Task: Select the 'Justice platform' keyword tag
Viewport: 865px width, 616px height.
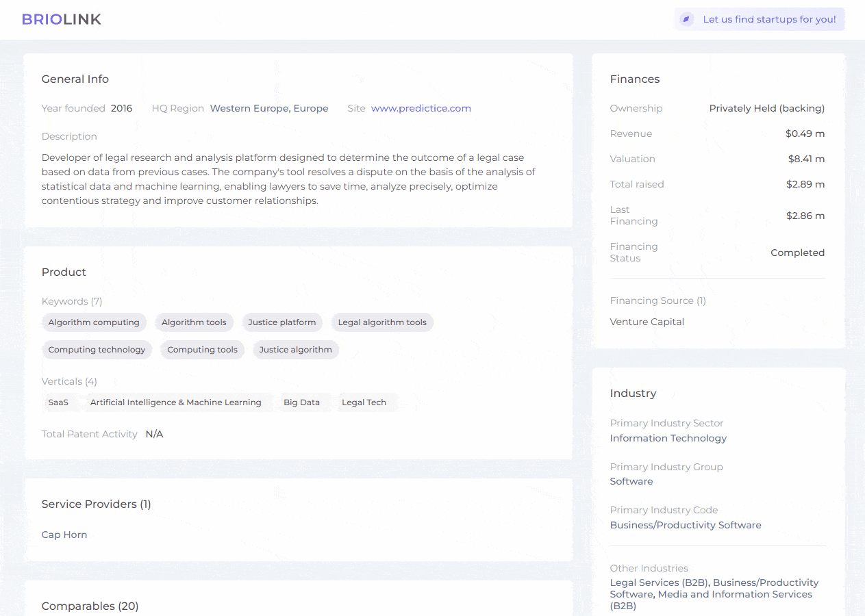Action: tap(282, 322)
